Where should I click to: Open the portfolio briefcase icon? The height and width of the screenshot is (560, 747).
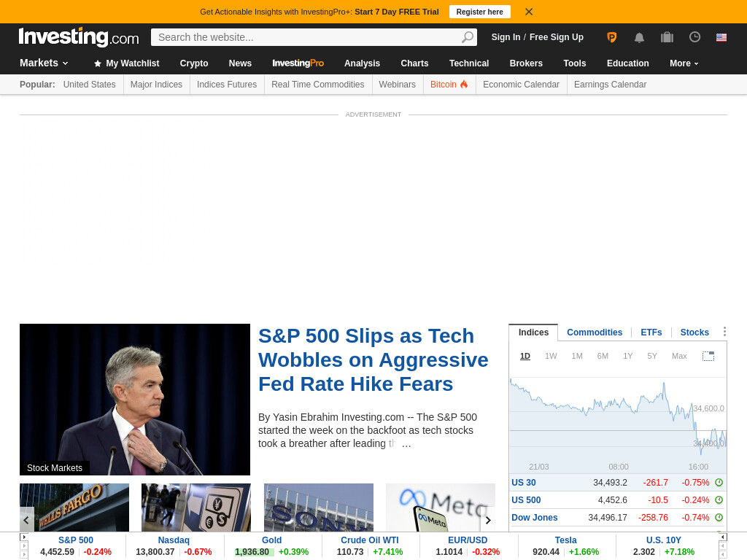coord(667,37)
